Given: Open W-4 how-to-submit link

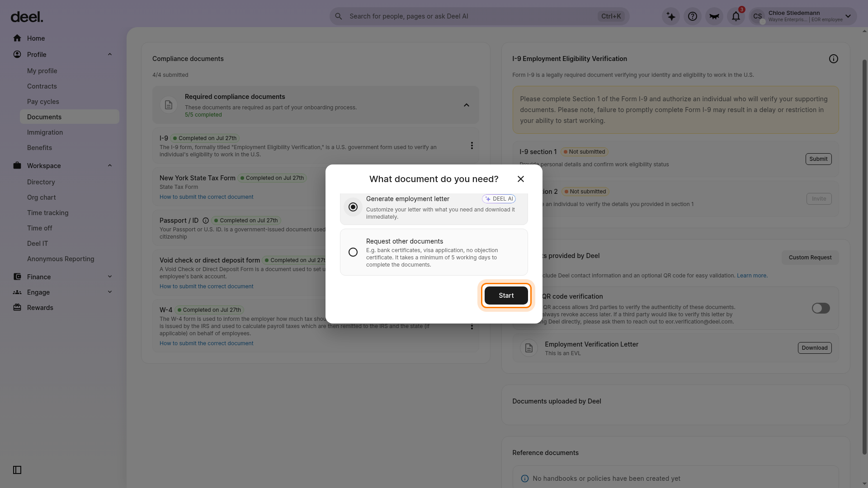Looking at the screenshot, I should pyautogui.click(x=206, y=343).
